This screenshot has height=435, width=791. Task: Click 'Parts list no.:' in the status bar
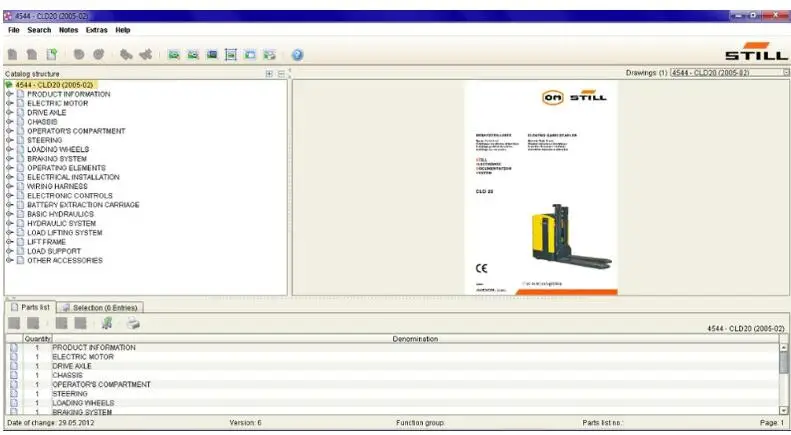click(602, 423)
